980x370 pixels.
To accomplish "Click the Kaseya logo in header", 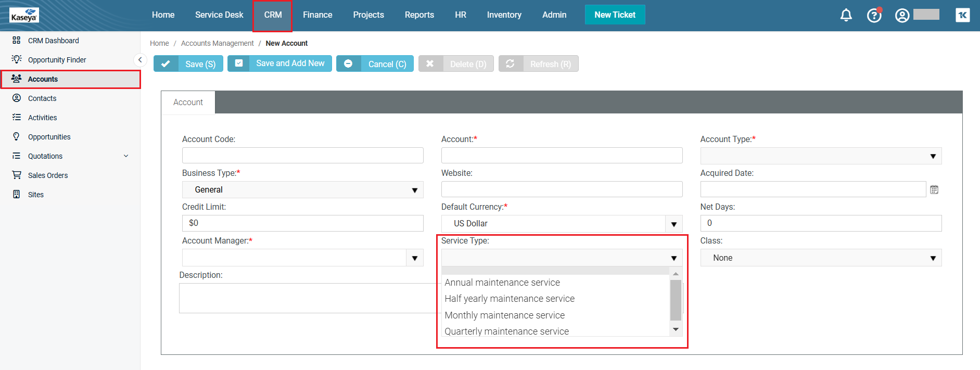I will pyautogui.click(x=24, y=15).
